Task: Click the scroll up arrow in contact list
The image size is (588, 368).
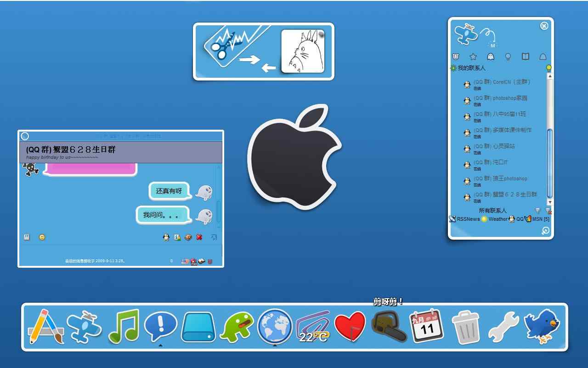Action: (x=550, y=76)
